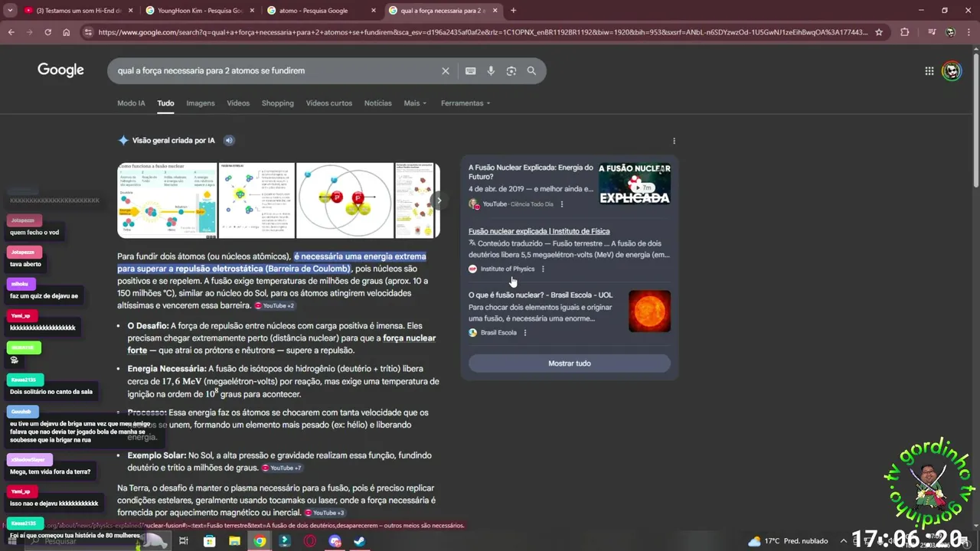Open options for the Brasil Escola source
Image resolution: width=980 pixels, height=551 pixels.
point(524,333)
